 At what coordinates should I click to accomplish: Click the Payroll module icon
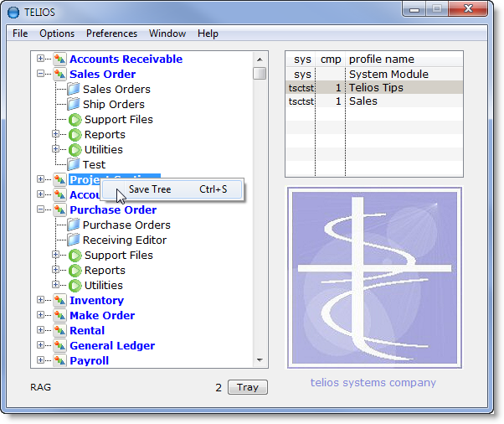(59, 361)
